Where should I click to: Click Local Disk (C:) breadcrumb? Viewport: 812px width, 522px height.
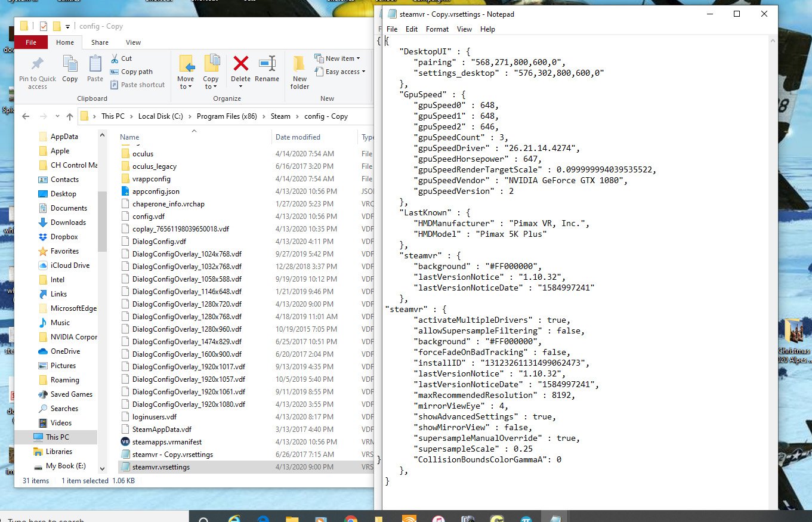click(x=160, y=116)
